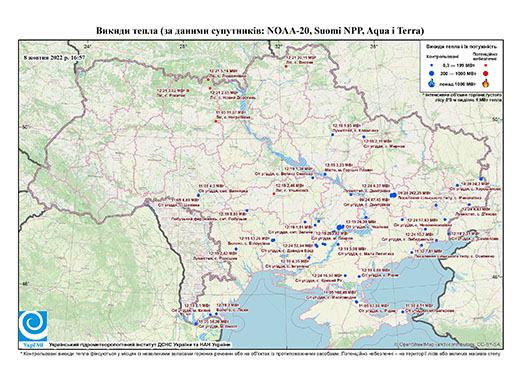Click the UkrGMI spiral logo
The image size is (520, 368).
click(33, 326)
